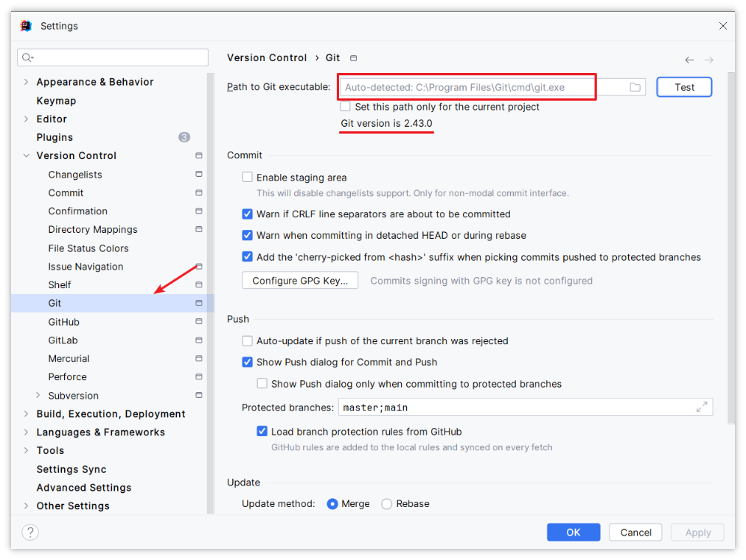Click the Test button
This screenshot has height=560, width=746.
pos(684,87)
